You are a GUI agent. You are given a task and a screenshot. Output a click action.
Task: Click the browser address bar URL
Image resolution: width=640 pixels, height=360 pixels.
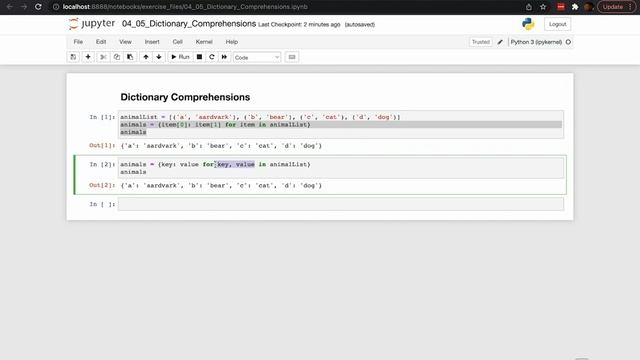185,7
